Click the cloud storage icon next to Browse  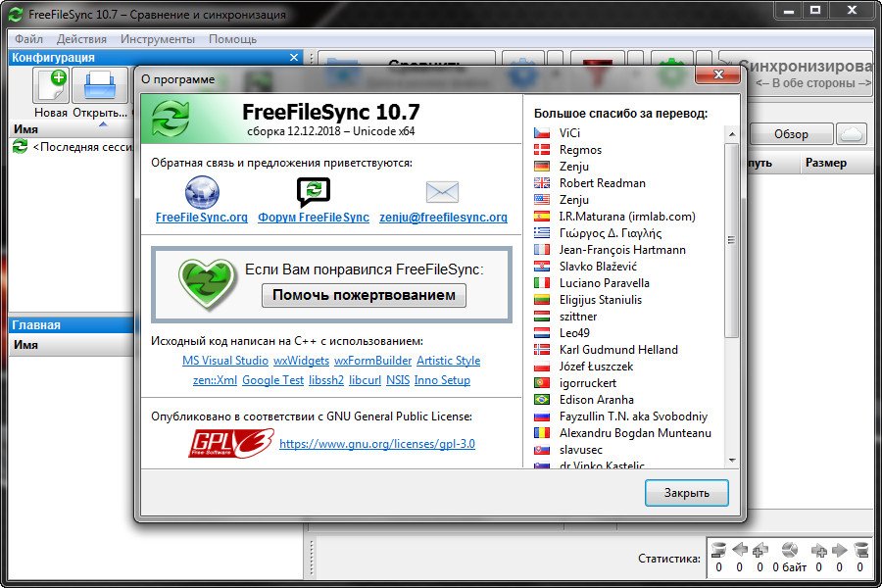pos(853,134)
